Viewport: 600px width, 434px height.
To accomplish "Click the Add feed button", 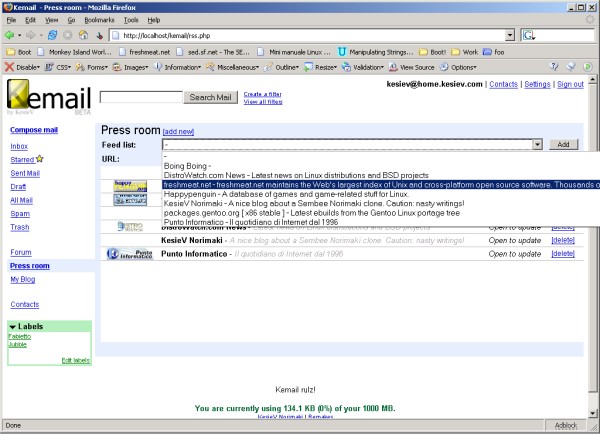I will (x=563, y=144).
